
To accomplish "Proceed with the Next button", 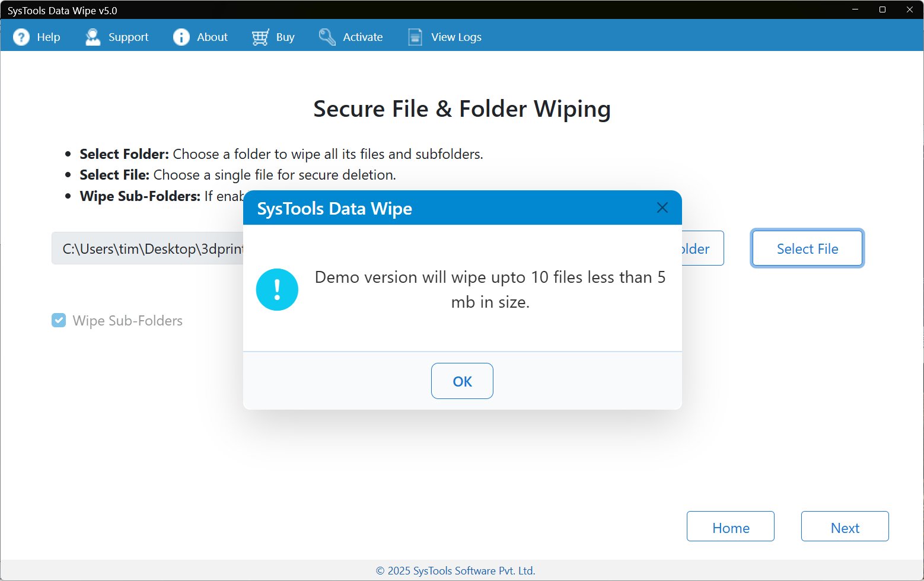I will click(845, 526).
